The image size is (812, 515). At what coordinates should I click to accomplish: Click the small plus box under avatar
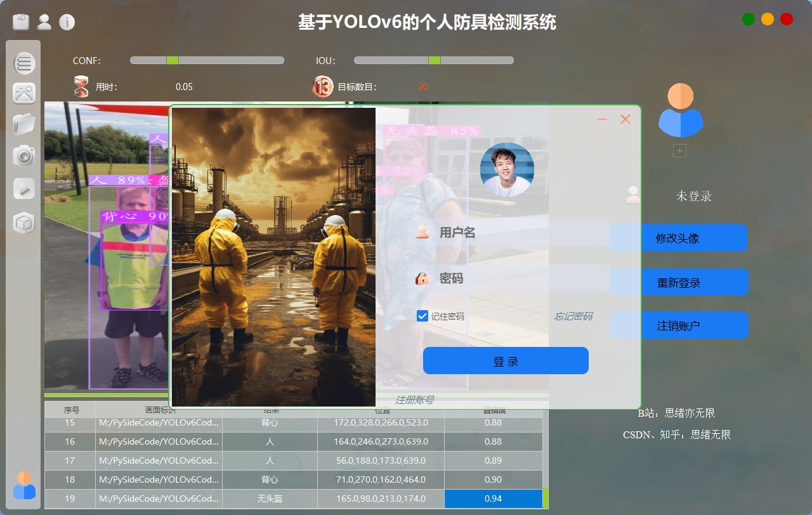click(x=679, y=150)
